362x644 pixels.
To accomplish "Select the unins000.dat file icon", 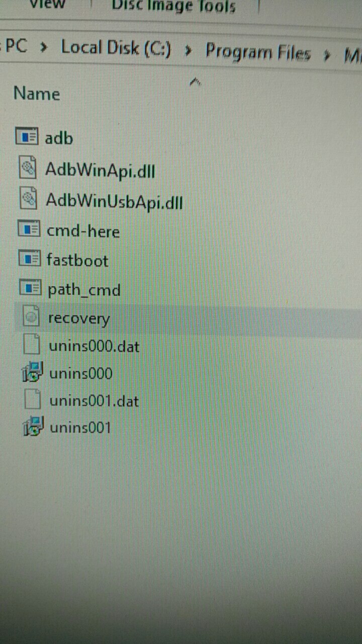I will (x=33, y=345).
